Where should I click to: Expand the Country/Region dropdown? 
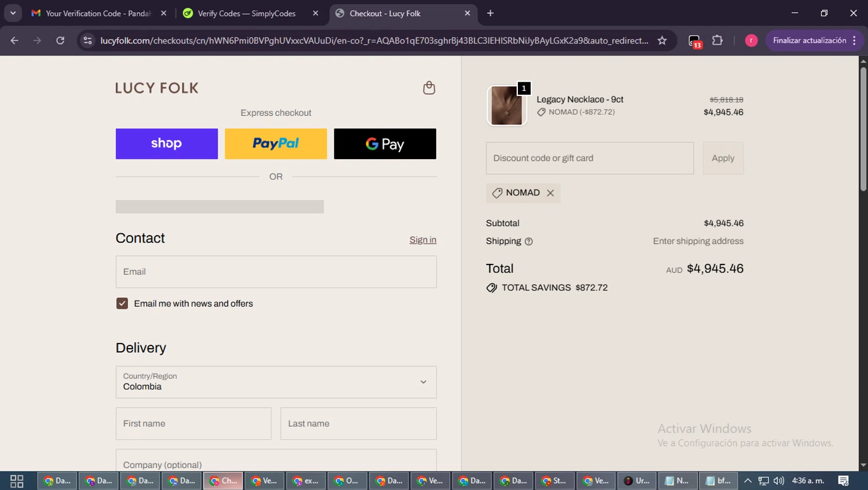(276, 382)
